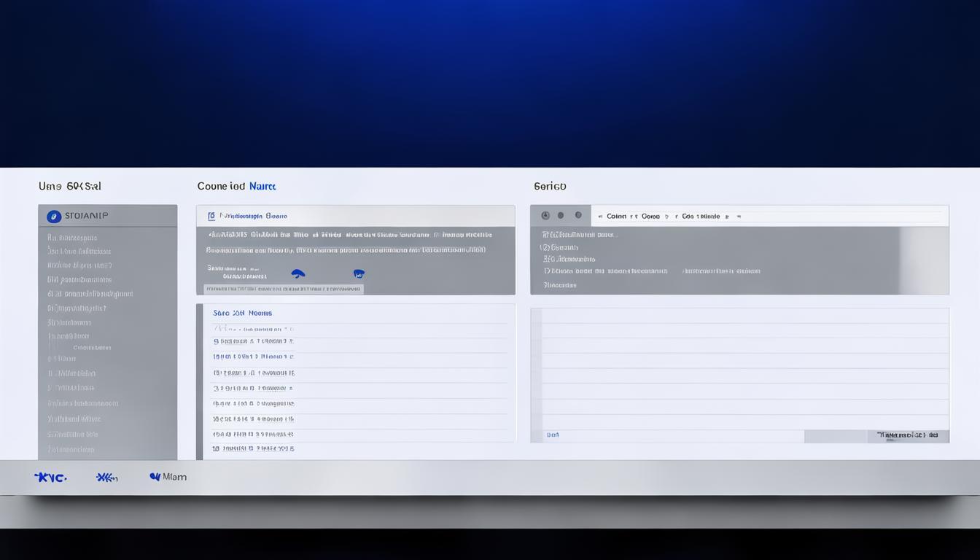This screenshot has height=560, width=980.
Task: Click the blue link at right panel bottom-left
Action: tap(553, 435)
